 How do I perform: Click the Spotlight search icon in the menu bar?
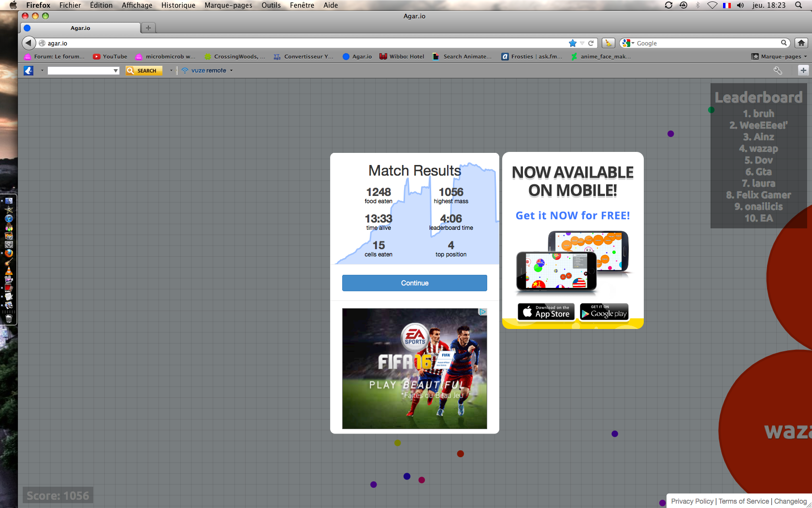pos(798,5)
